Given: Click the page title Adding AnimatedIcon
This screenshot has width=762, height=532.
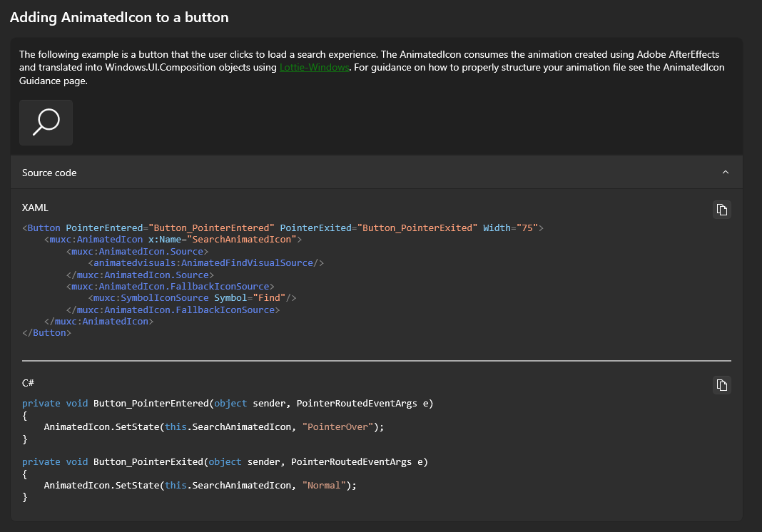Looking at the screenshot, I should [118, 17].
